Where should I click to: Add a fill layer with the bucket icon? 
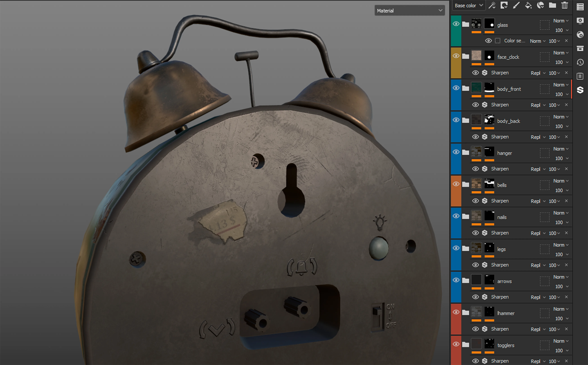coord(528,5)
